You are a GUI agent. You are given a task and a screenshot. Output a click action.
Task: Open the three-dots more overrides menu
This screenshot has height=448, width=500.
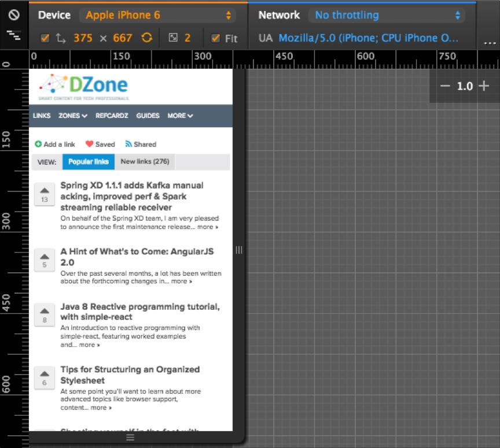tap(490, 43)
